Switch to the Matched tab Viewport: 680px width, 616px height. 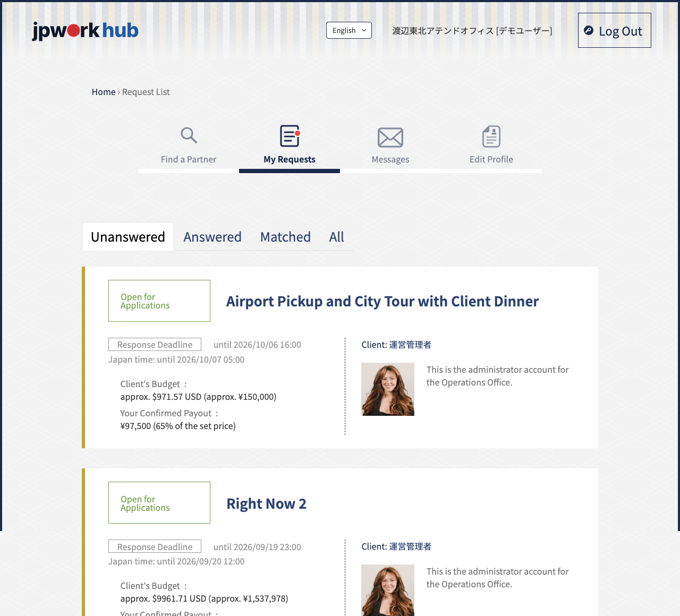point(285,237)
